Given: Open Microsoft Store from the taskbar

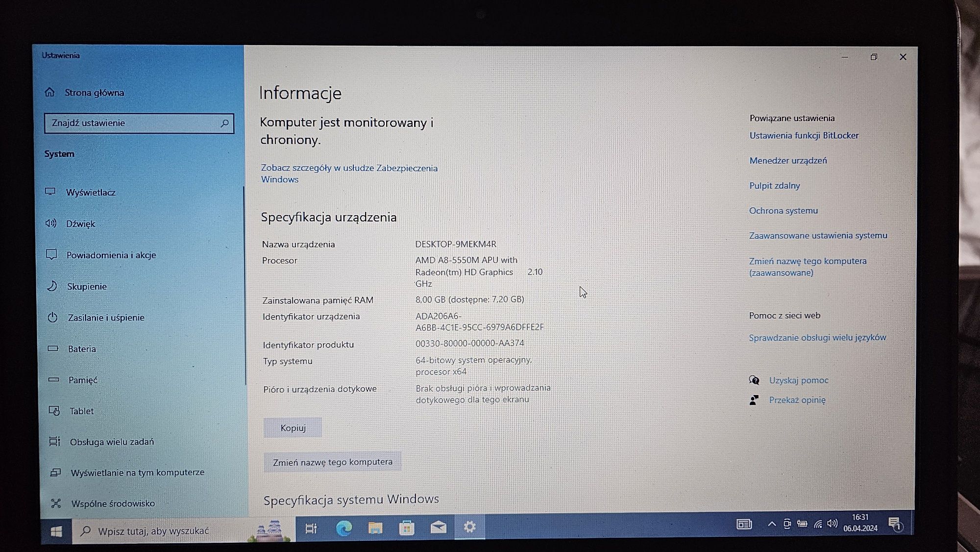Looking at the screenshot, I should pyautogui.click(x=407, y=527).
